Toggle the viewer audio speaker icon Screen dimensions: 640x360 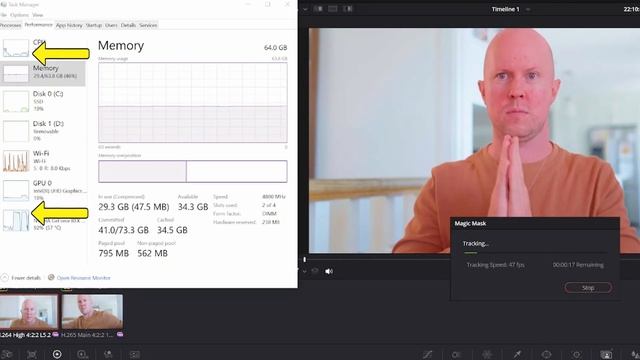[x=329, y=271]
